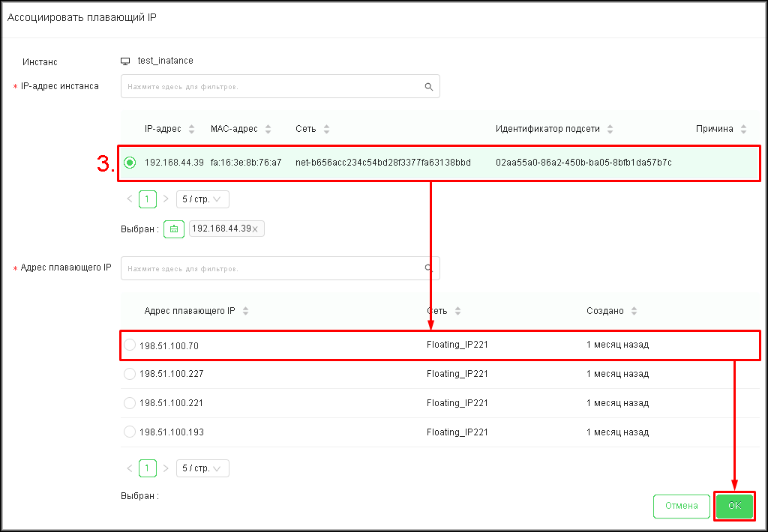This screenshot has height=532, width=768.
Task: Choose floating IP 198.51.100.227
Action: click(130, 374)
